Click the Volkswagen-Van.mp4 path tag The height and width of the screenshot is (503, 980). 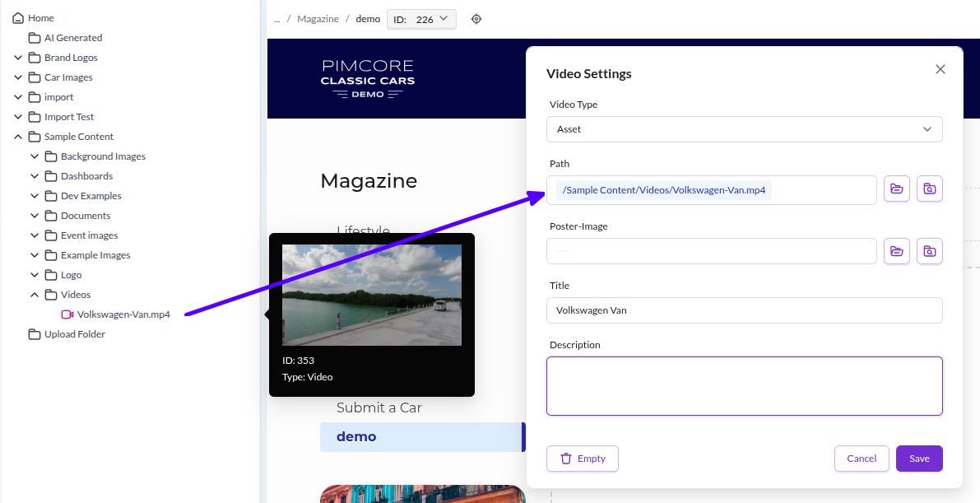(664, 190)
